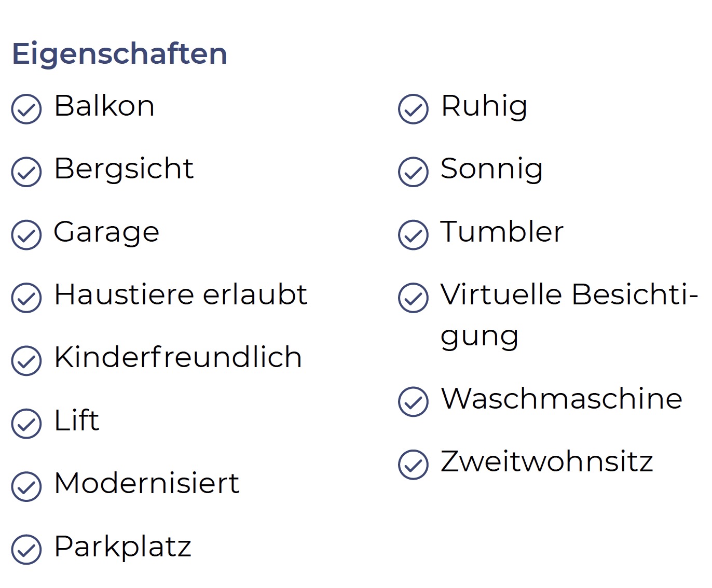Select the check icon beside Garage
The height and width of the screenshot is (588, 712).
(26, 235)
